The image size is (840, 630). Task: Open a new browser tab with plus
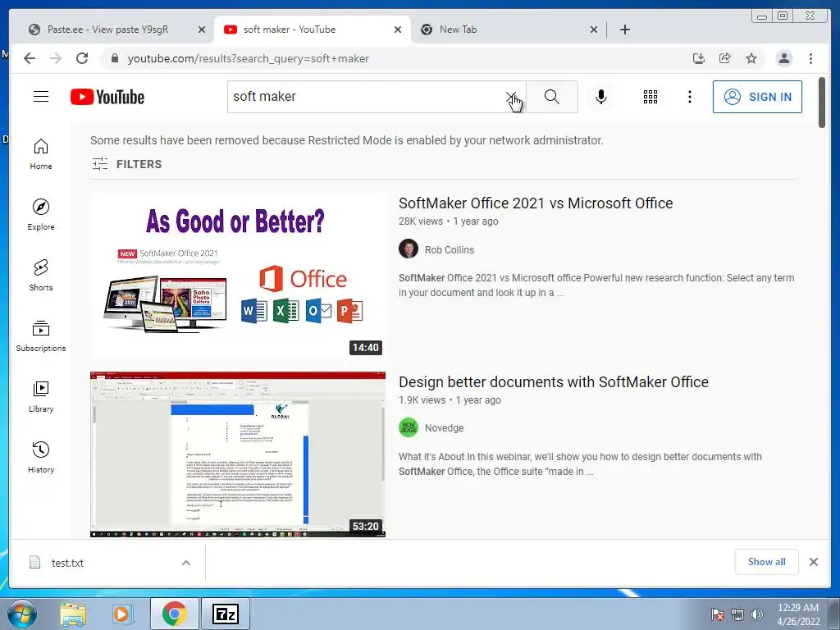point(624,30)
